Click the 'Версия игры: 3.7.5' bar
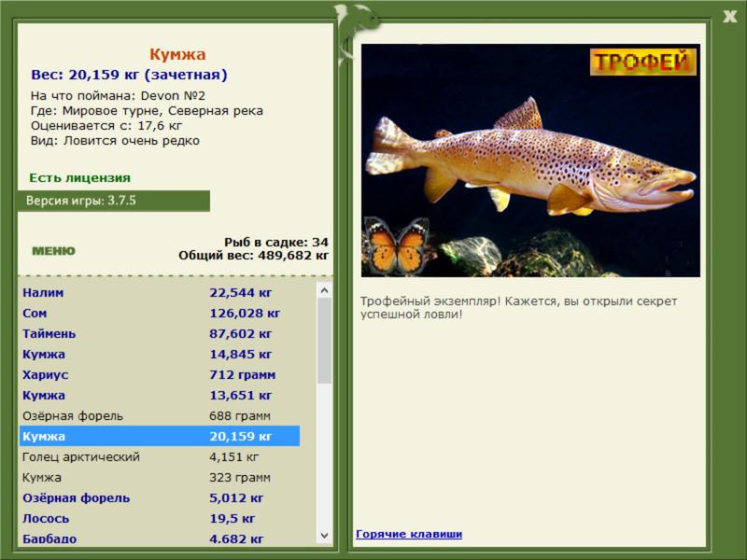 114,201
